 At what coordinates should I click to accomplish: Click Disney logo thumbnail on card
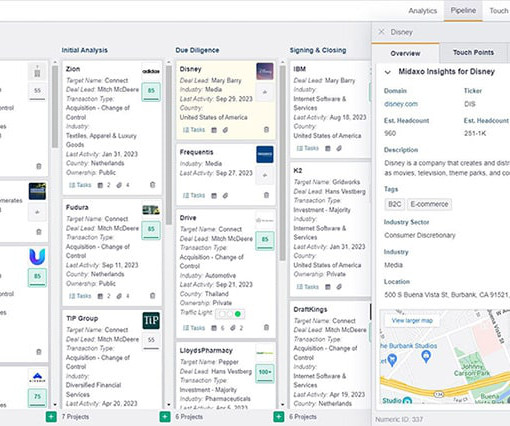(x=265, y=71)
